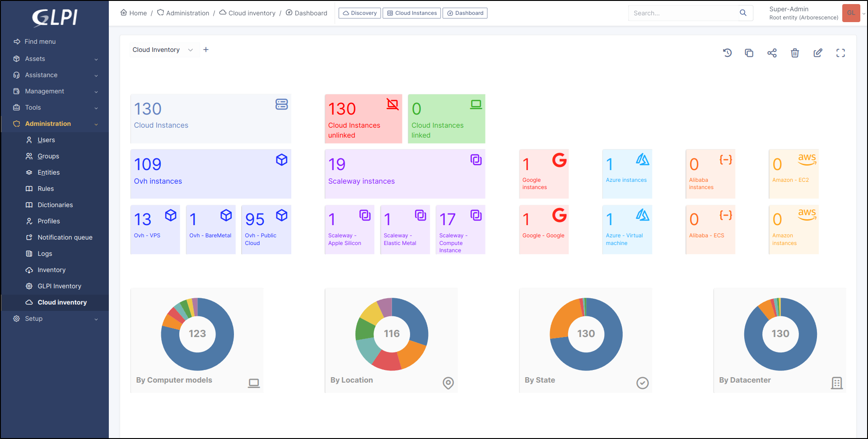Click the By Location donut chart
Screen dimensions: 868x439
[392, 334]
